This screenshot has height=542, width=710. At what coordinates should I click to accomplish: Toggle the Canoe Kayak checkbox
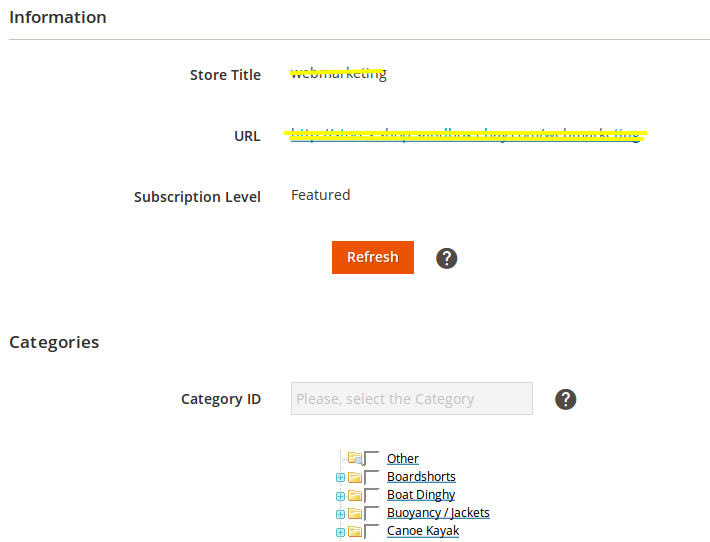point(372,531)
